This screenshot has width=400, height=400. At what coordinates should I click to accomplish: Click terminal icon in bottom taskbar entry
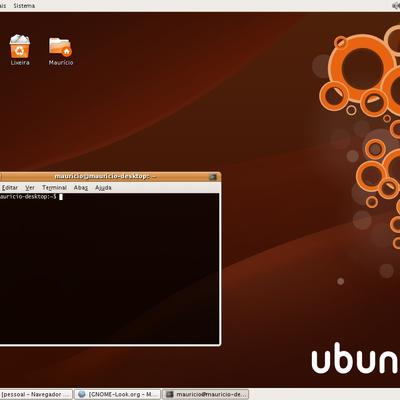[170, 394]
